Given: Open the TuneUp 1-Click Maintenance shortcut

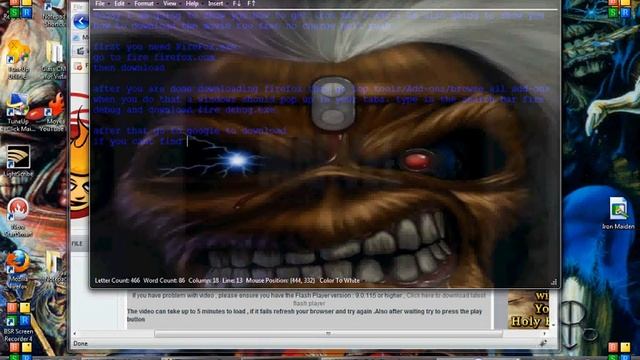Looking at the screenshot, I should [18, 113].
